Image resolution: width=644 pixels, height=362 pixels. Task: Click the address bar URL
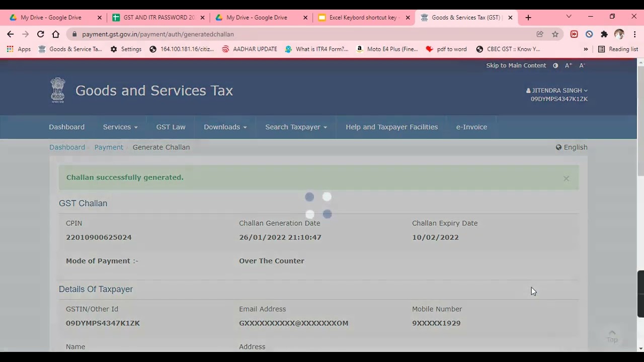click(x=158, y=34)
